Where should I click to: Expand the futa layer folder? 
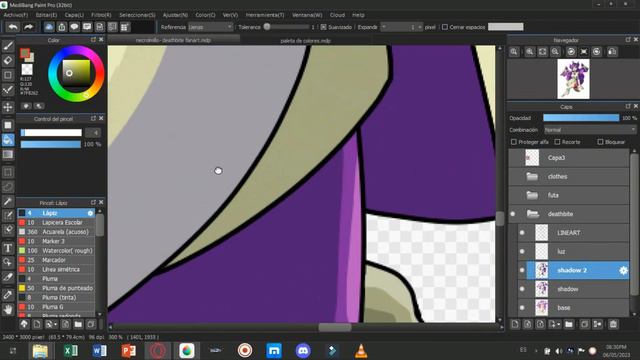pos(532,195)
